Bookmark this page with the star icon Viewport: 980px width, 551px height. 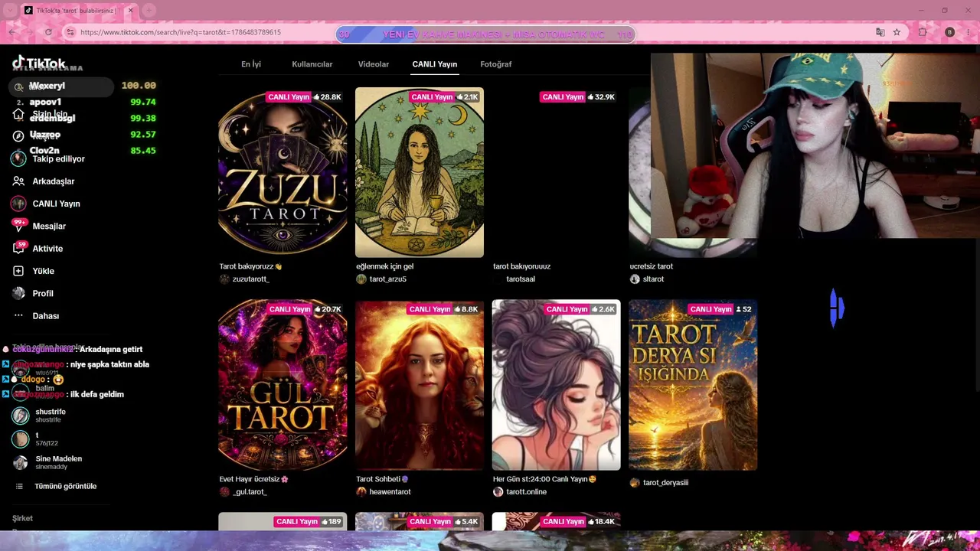pos(897,32)
